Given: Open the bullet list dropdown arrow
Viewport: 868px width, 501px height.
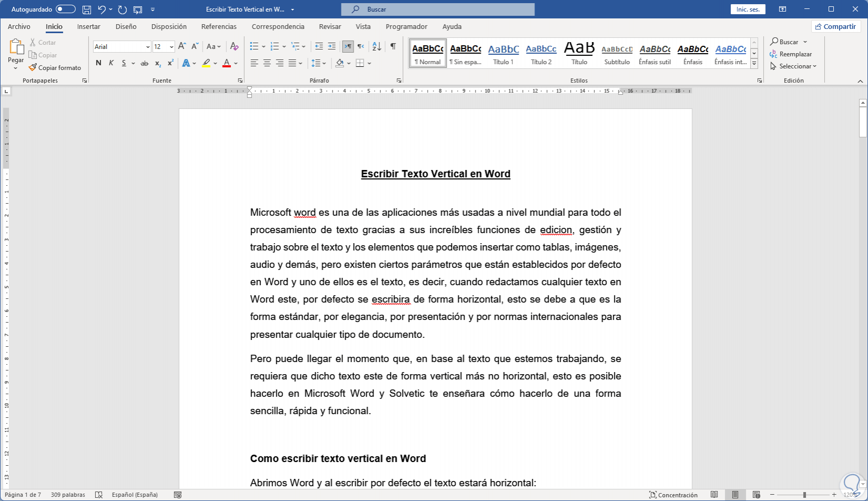Looking at the screenshot, I should pyautogui.click(x=263, y=47).
